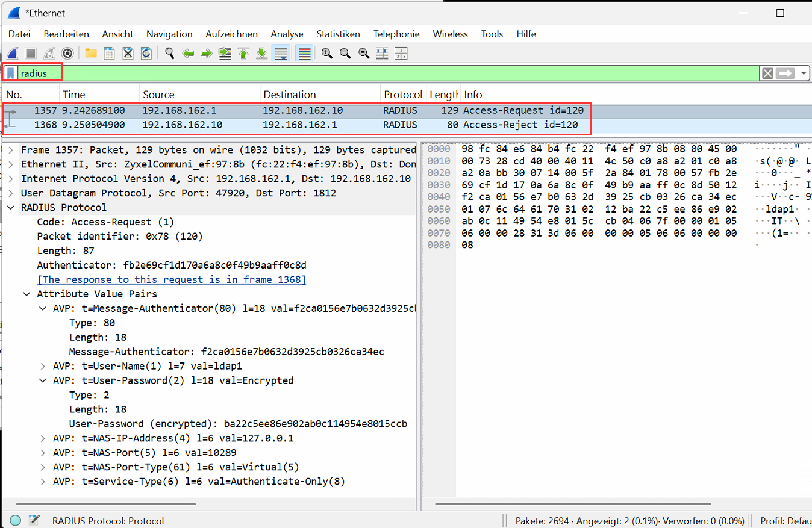
Task: Open a capture file via folder icon
Action: coord(91,54)
